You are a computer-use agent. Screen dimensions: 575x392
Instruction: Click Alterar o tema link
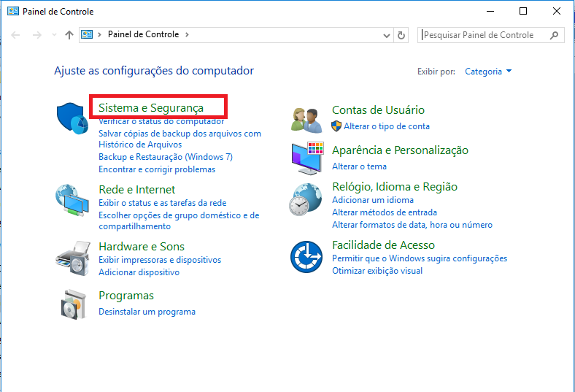coord(359,166)
